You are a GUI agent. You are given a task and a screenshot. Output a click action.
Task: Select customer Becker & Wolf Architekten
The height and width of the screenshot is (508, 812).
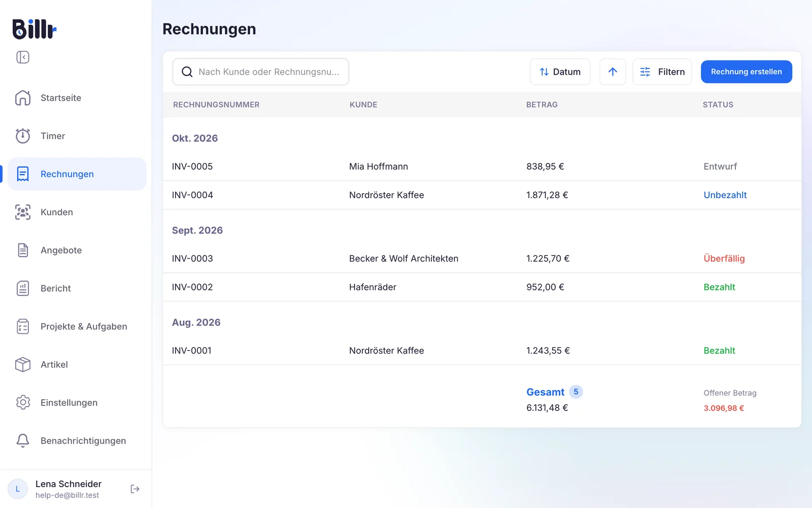[x=403, y=259]
